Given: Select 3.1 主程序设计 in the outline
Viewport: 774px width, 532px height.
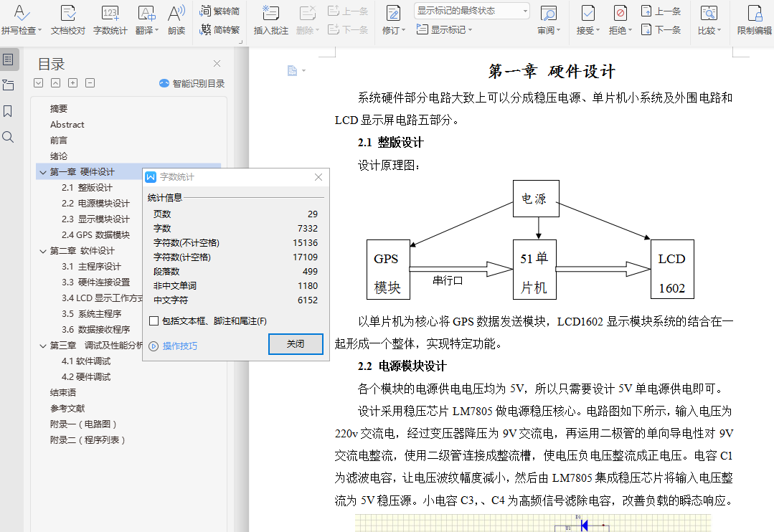Looking at the screenshot, I should coord(91,267).
